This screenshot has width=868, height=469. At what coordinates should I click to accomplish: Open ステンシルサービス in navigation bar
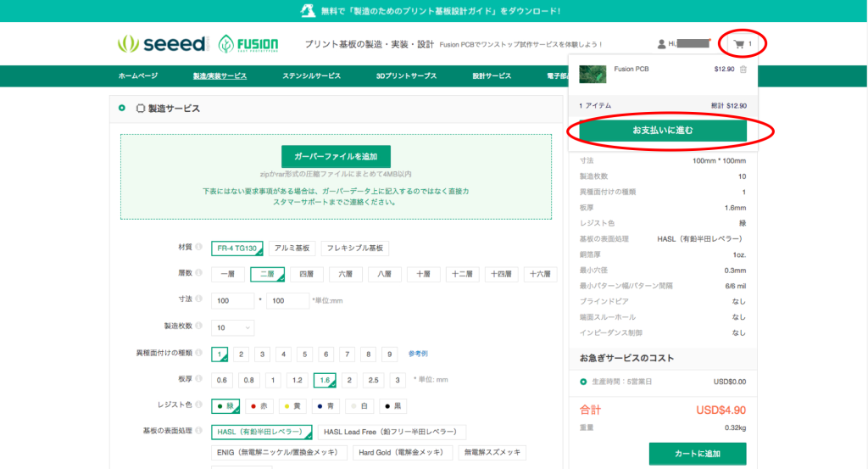(x=311, y=76)
